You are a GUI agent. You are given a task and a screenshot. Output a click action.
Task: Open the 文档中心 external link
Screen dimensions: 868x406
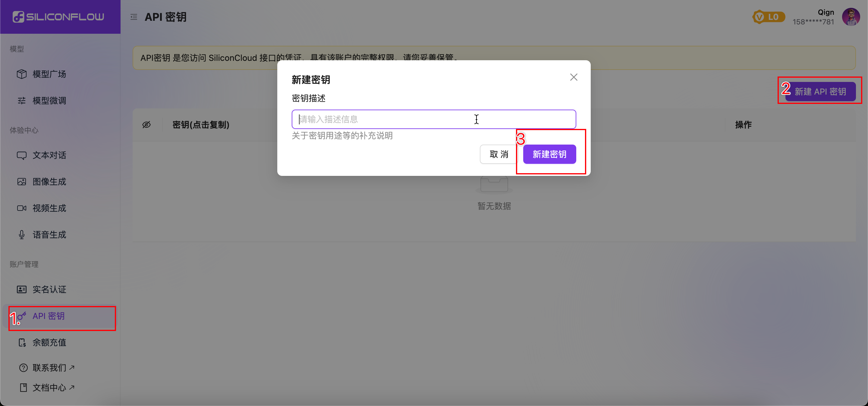tap(49, 388)
